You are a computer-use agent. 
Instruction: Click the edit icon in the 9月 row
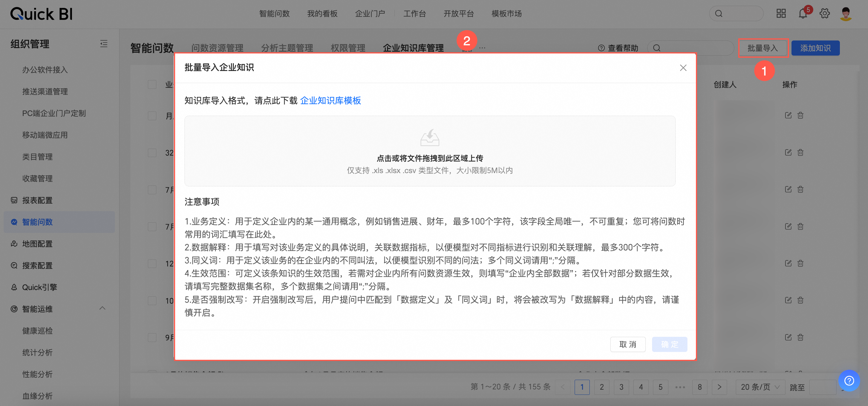pos(788,337)
